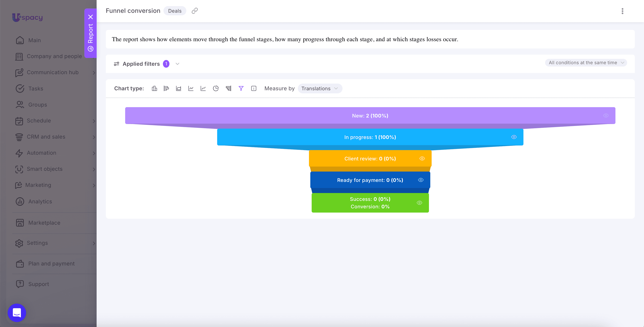Image resolution: width=644 pixels, height=327 pixels.
Task: Click the New: 2 (100%) funnel bar
Action: tap(370, 116)
